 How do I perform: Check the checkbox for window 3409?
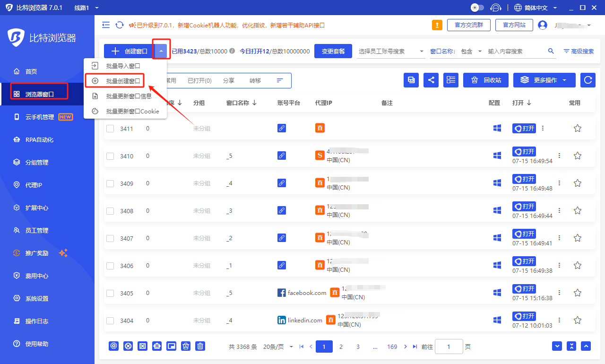pyautogui.click(x=110, y=183)
